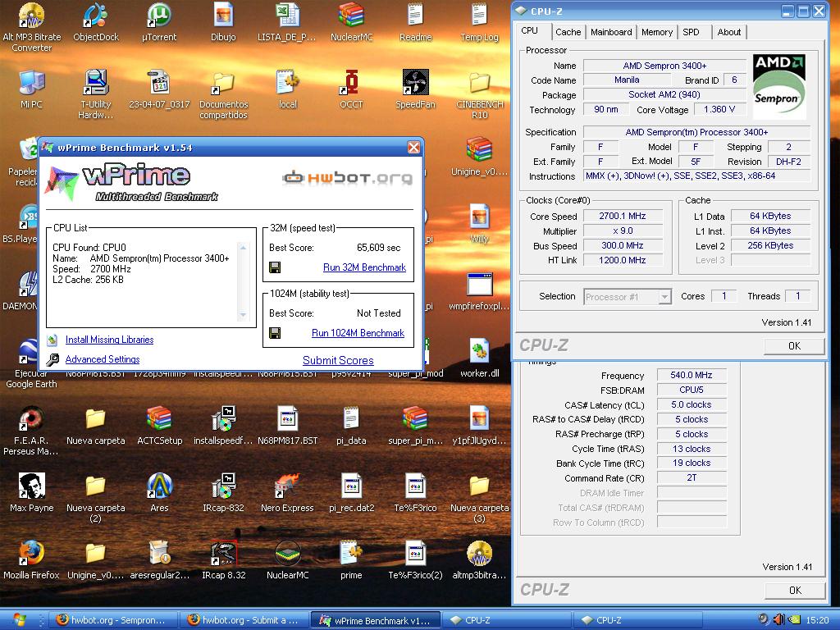The height and width of the screenshot is (630, 840).
Task: Select the Te%F3rico(2) file icon
Action: [x=415, y=554]
